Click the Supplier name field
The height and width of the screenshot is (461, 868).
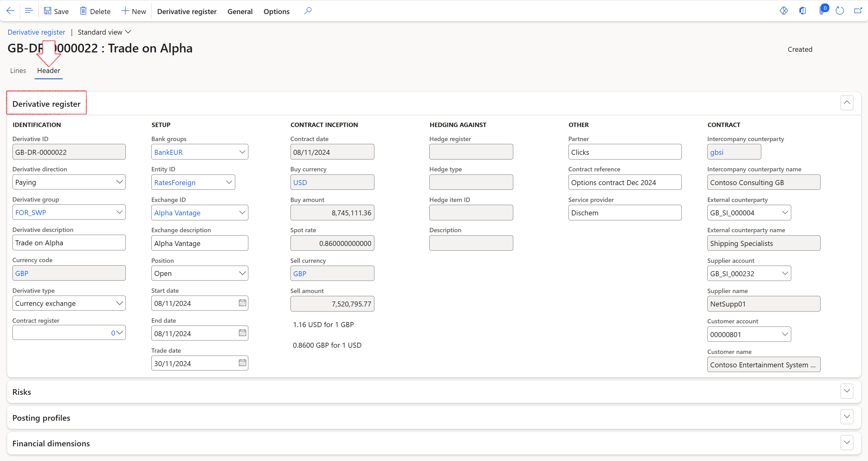tap(763, 304)
